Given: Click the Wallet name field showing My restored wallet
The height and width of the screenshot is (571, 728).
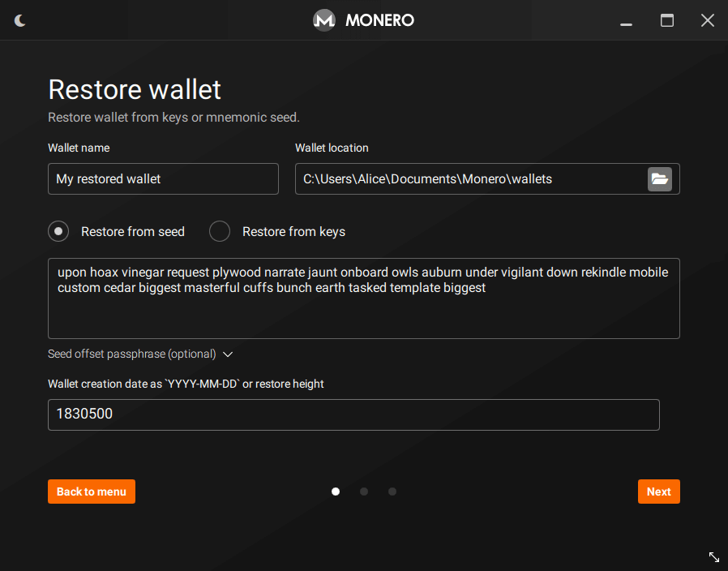Looking at the screenshot, I should (x=162, y=178).
